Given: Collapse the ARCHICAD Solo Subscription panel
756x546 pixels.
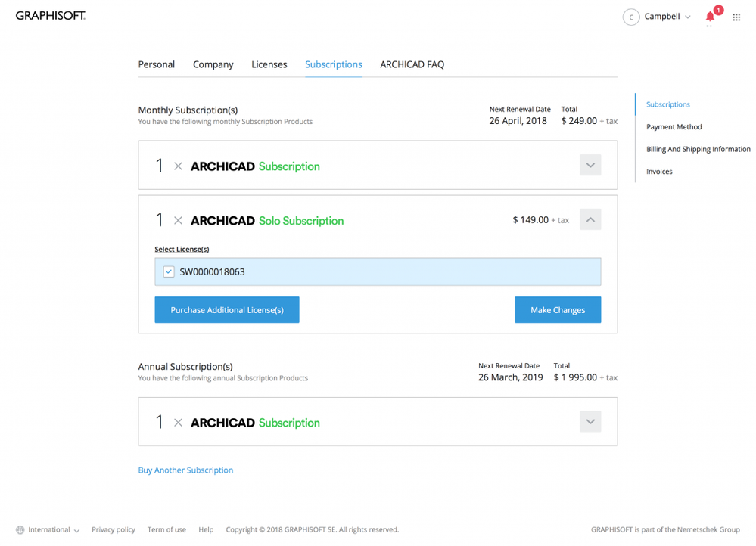Looking at the screenshot, I should (590, 220).
